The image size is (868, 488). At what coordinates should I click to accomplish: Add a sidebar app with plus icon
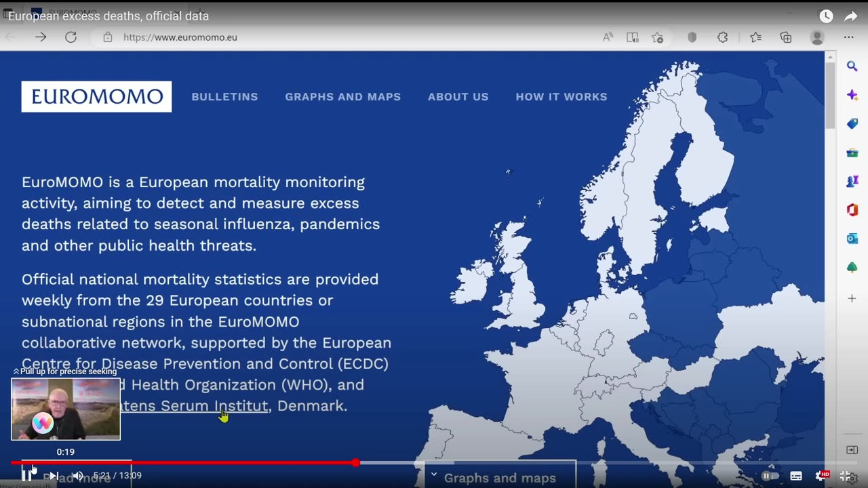852,298
